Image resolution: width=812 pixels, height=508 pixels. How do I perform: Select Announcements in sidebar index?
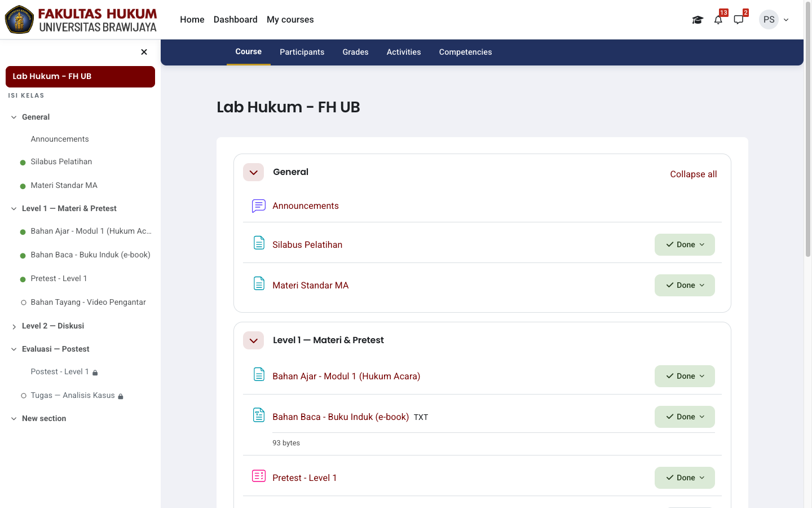click(60, 139)
